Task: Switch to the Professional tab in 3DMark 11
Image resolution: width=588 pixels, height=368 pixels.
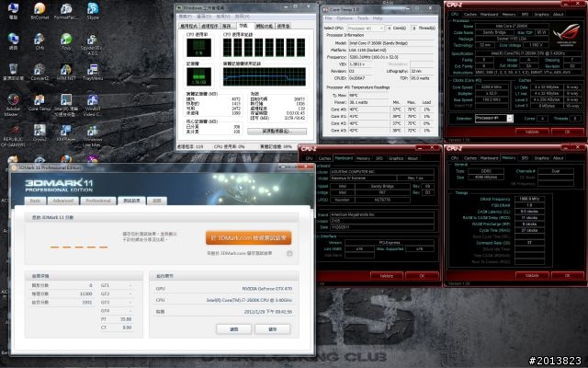Action: click(x=98, y=201)
